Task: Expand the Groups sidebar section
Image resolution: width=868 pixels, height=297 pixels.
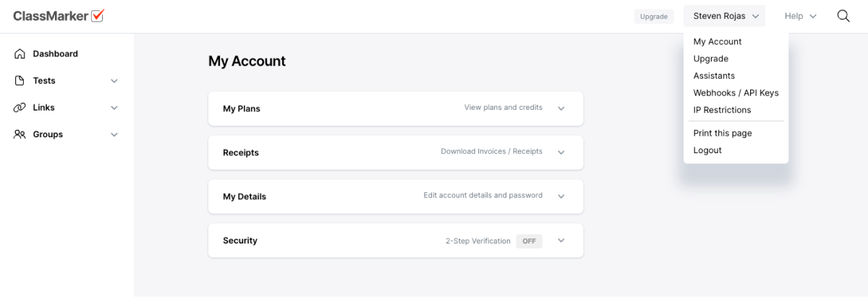Action: click(x=114, y=134)
